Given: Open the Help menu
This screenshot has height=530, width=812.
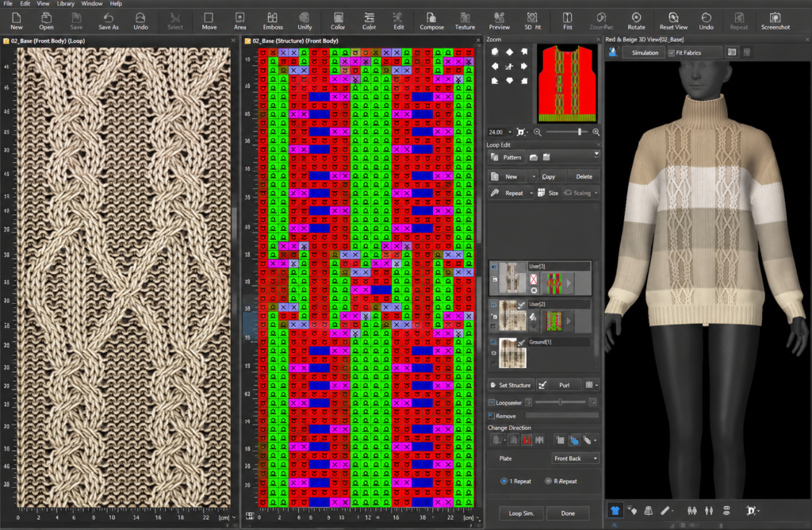Looking at the screenshot, I should 116,4.
